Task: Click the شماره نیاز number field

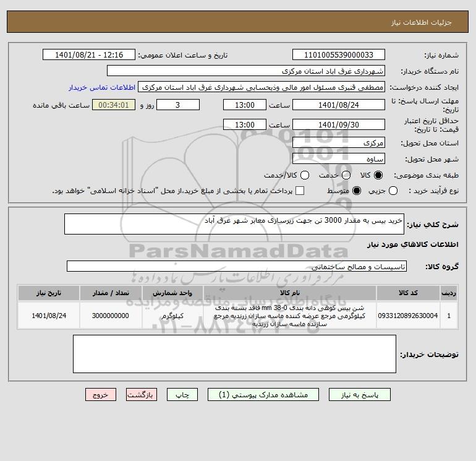Action: 339,54
